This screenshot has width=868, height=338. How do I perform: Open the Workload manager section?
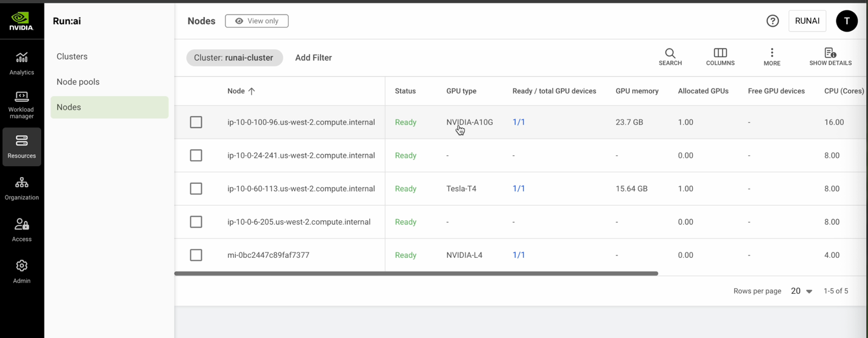click(22, 104)
